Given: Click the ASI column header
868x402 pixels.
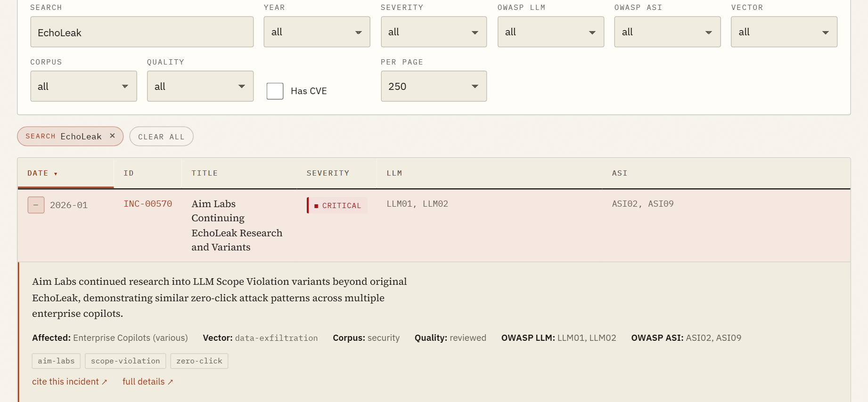Looking at the screenshot, I should click(726, 173).
